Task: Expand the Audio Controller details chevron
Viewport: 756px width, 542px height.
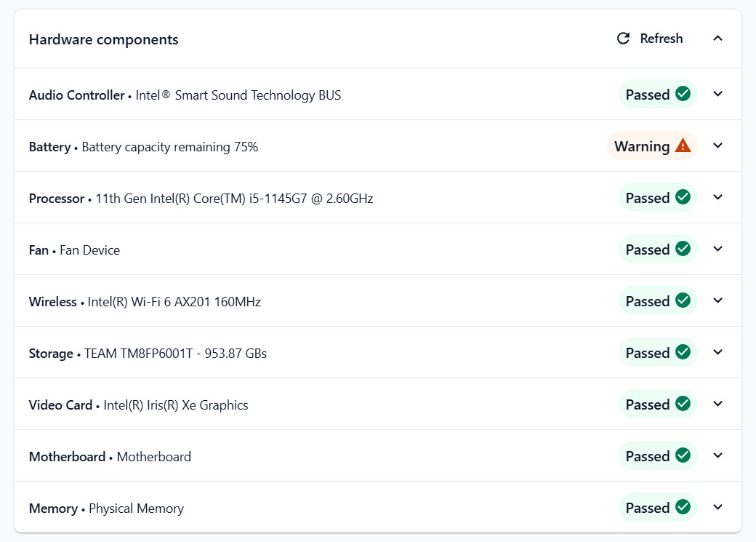Action: (x=717, y=94)
